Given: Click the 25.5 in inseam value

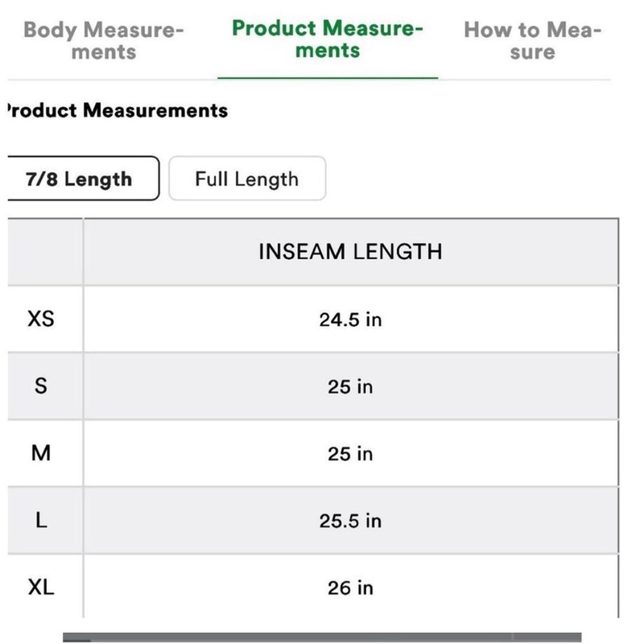Looking at the screenshot, I should pyautogui.click(x=350, y=521).
